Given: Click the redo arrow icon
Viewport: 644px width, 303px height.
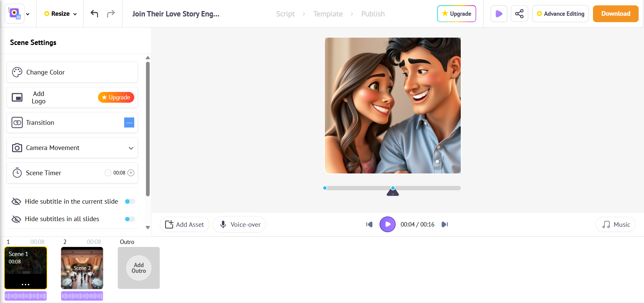Looking at the screenshot, I should (111, 14).
